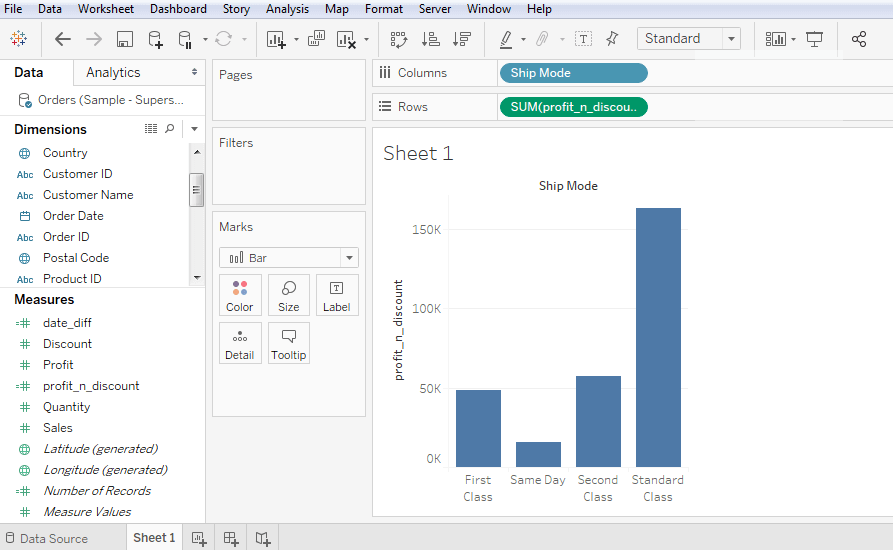Open the Dashboard menu
This screenshot has width=893, height=550.
click(178, 9)
